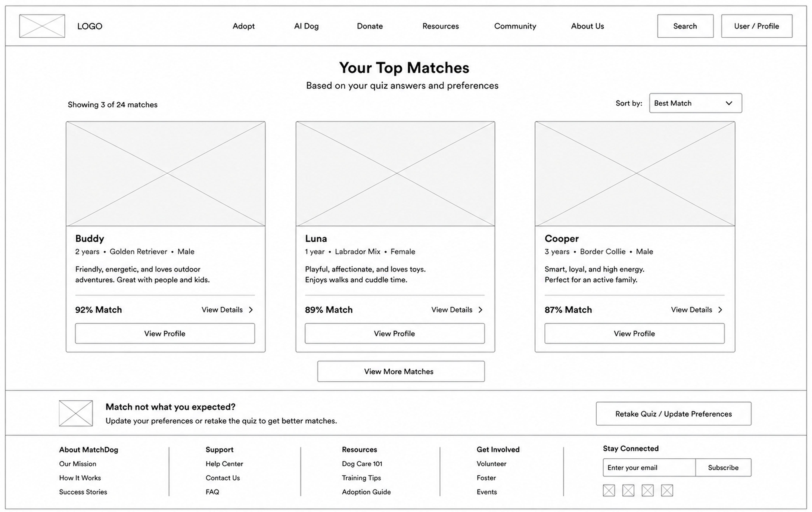
Task: Click View Details link on Buddy's card
Action: tap(222, 310)
